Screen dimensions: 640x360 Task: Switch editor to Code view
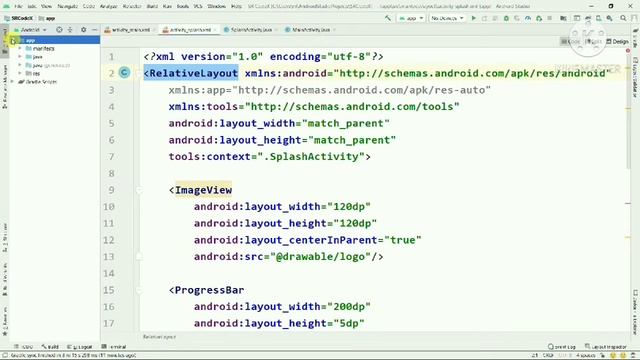coord(570,42)
